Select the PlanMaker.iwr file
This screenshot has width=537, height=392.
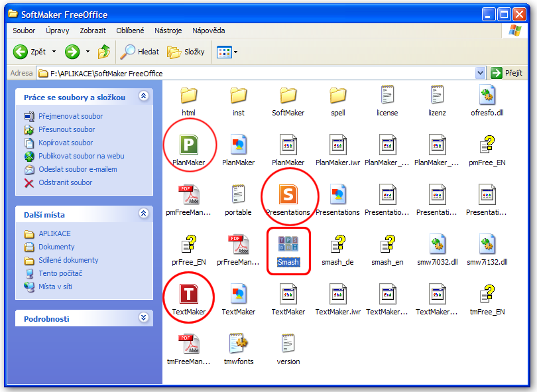[x=337, y=150]
